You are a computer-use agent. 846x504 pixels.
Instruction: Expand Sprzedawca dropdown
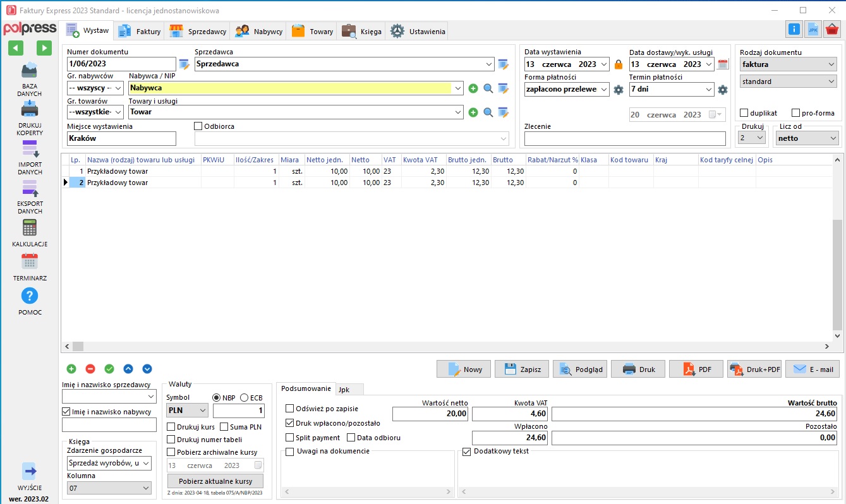click(490, 64)
